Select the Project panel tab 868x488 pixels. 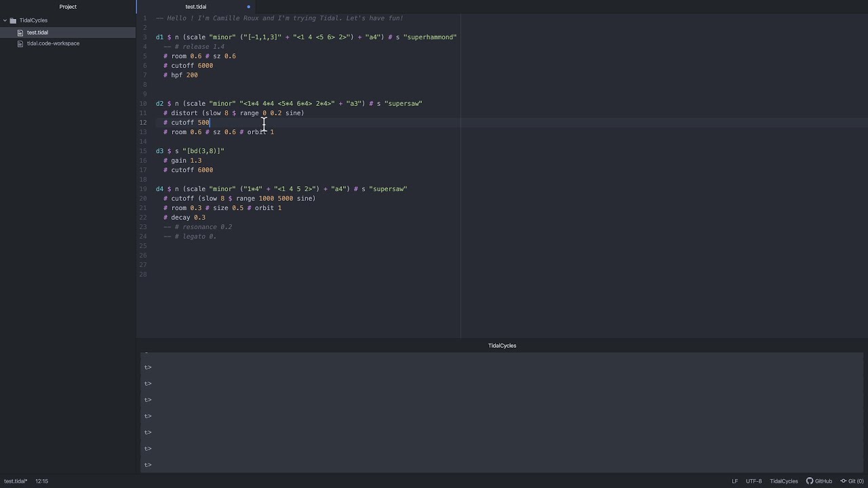68,7
